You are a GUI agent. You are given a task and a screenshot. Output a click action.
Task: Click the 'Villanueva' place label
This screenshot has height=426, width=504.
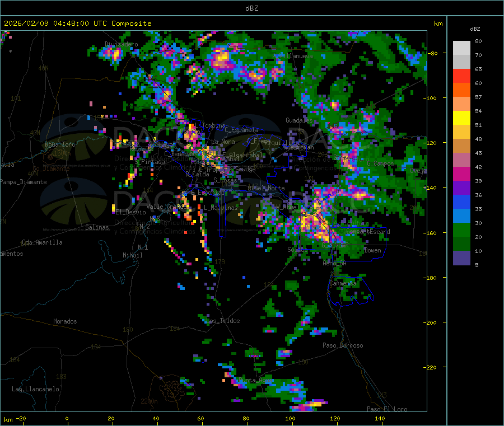(x=292, y=56)
